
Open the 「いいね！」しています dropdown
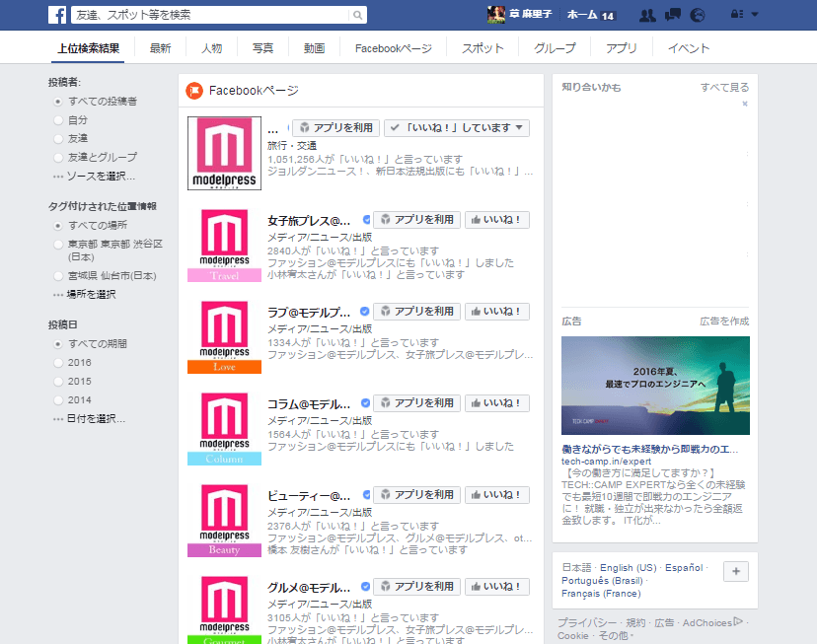[457, 128]
